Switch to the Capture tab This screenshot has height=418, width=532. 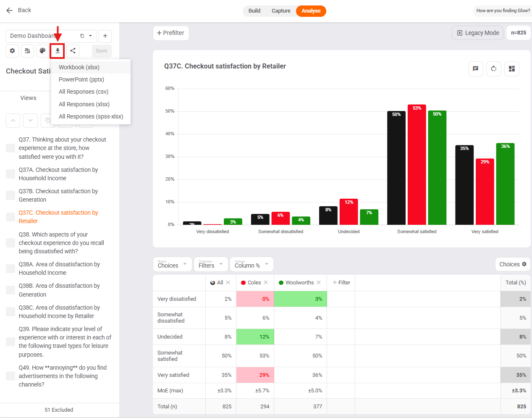point(281,11)
